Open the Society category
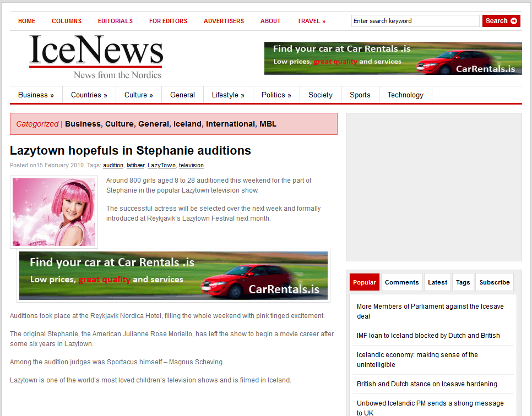 tap(321, 95)
